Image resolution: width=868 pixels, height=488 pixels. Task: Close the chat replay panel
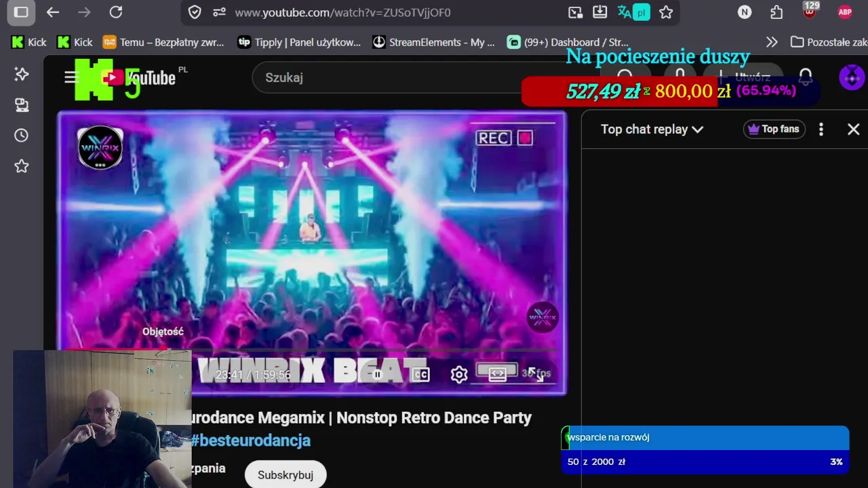[853, 129]
